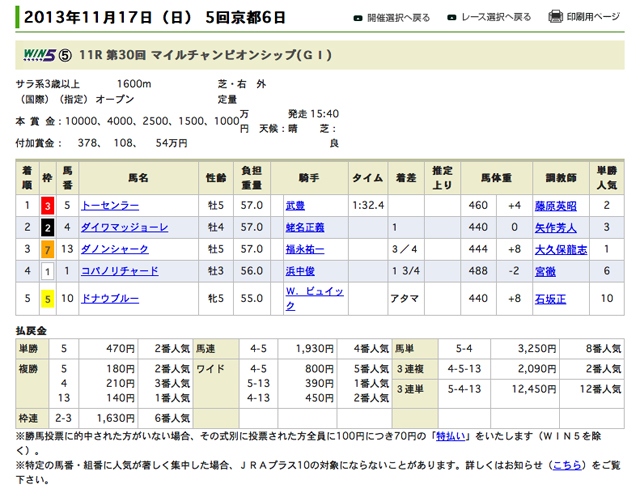Click the 枠連 payout 1,630円
The height and width of the screenshot is (497, 640).
pyautogui.click(x=116, y=418)
